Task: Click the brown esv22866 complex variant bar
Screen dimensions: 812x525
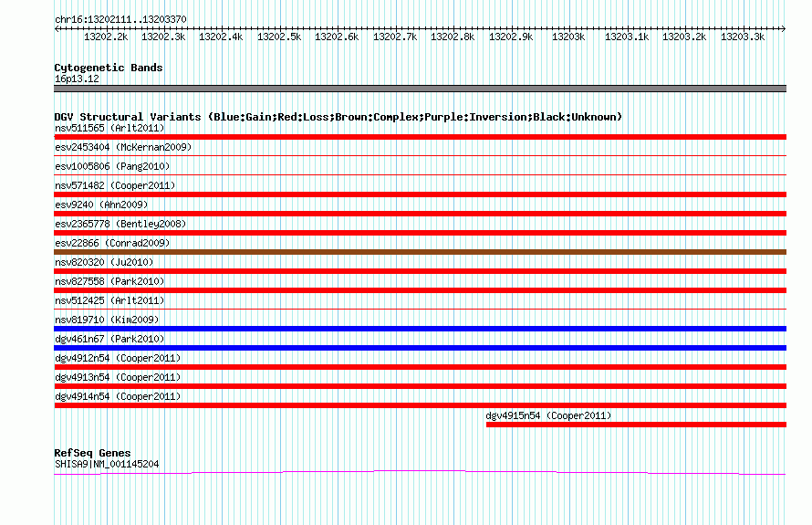Action: (420, 252)
